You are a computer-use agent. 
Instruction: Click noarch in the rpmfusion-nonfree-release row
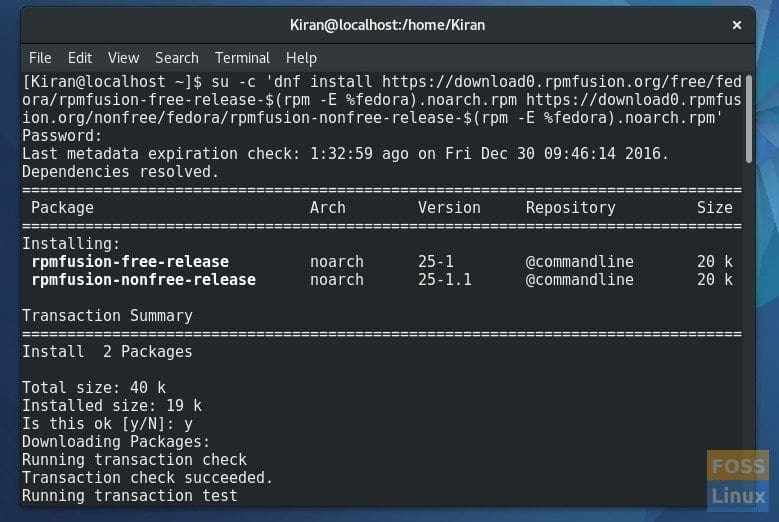tap(337, 280)
